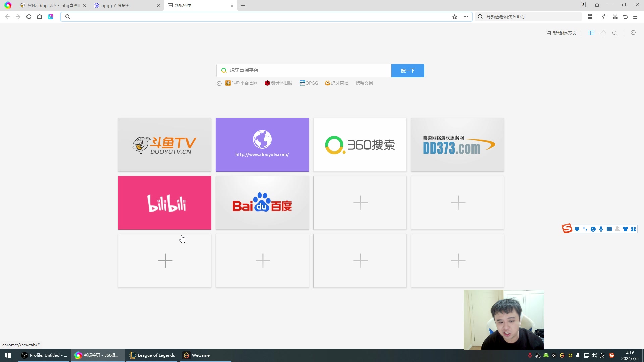Image resolution: width=644 pixels, height=362 pixels.
Task: Click the quick links settings circle icon
Action: (219, 83)
